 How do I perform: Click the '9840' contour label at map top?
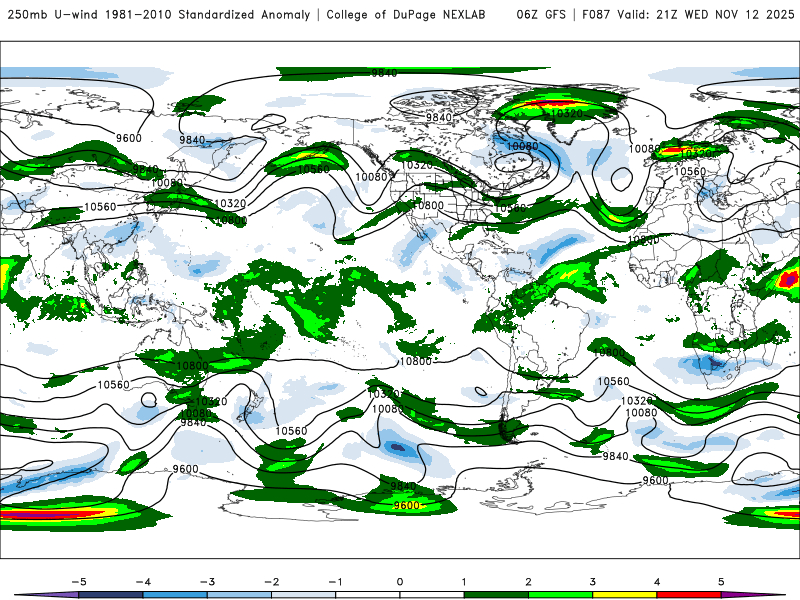pyautogui.click(x=384, y=73)
